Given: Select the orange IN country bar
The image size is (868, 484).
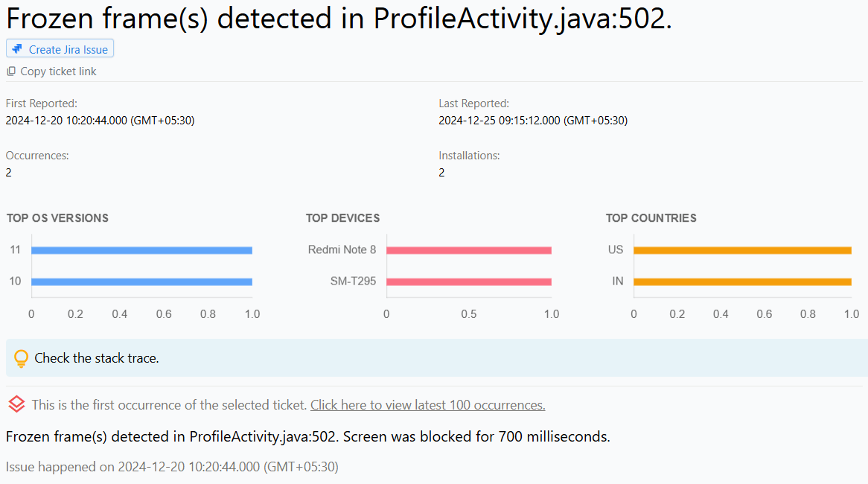Looking at the screenshot, I should [742, 281].
